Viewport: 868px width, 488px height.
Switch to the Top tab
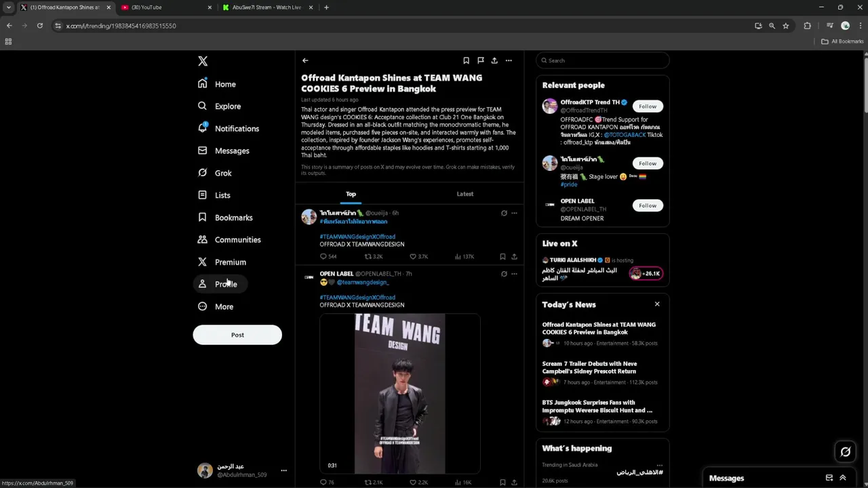pyautogui.click(x=351, y=194)
